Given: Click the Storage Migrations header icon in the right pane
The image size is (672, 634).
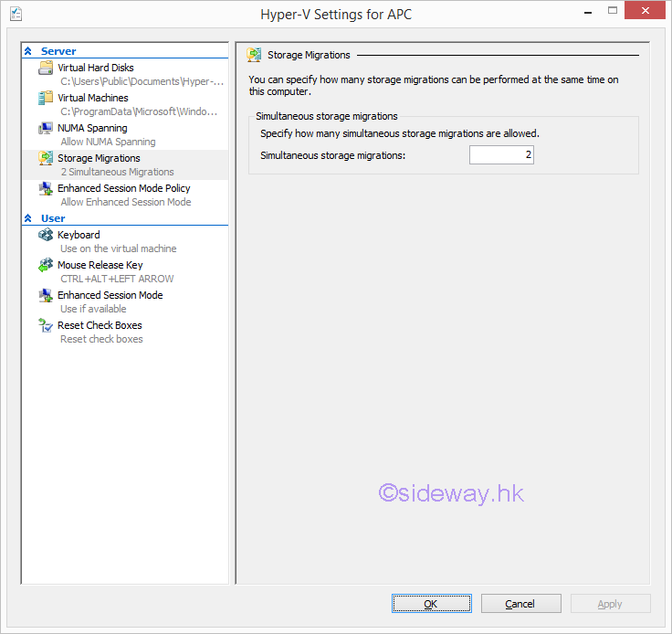Looking at the screenshot, I should pyautogui.click(x=254, y=55).
